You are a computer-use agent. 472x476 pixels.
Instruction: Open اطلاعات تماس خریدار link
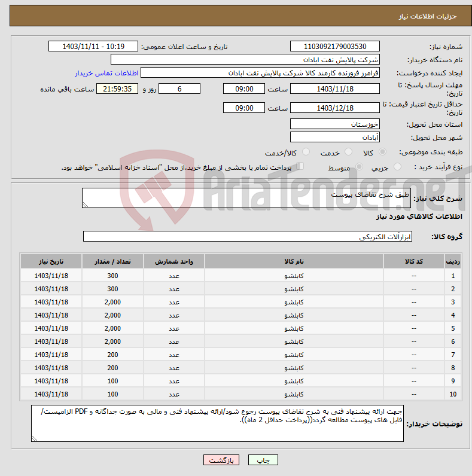tap(106, 73)
